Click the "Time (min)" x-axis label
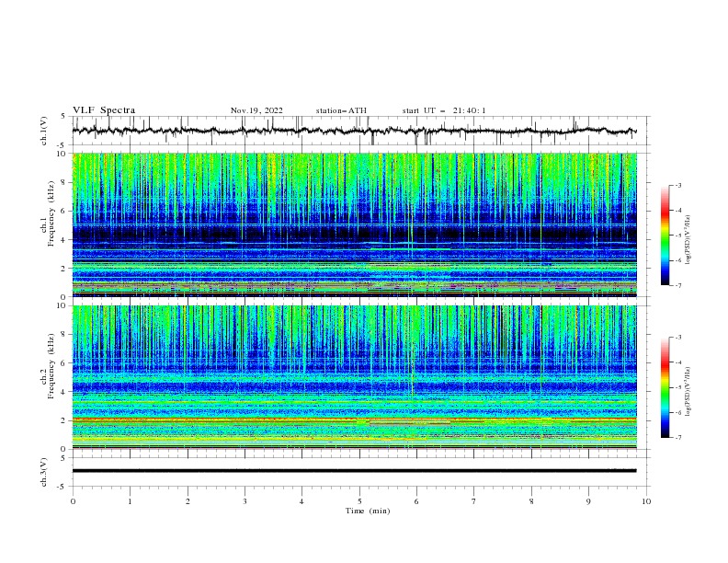728x563 pixels. (x=368, y=511)
